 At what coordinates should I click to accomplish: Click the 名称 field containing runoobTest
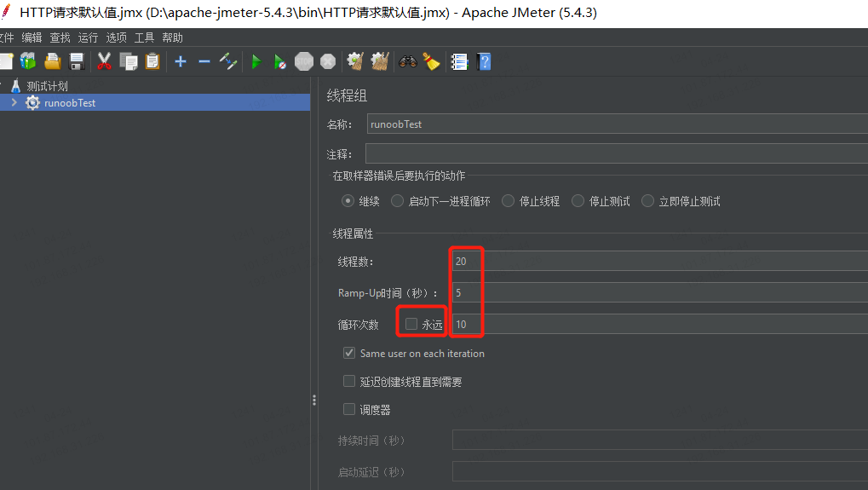click(x=618, y=124)
